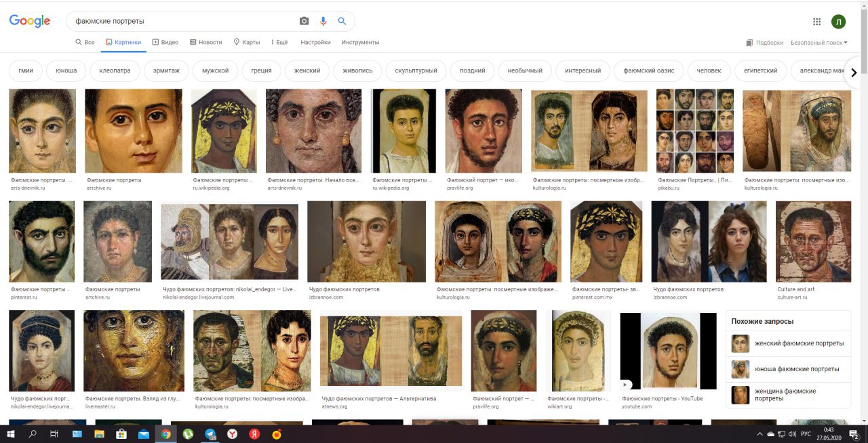
Task: Open Windows Start menu
Action: (11, 434)
